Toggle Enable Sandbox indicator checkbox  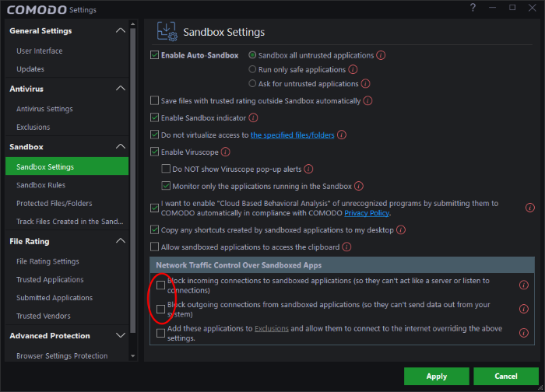coord(155,117)
